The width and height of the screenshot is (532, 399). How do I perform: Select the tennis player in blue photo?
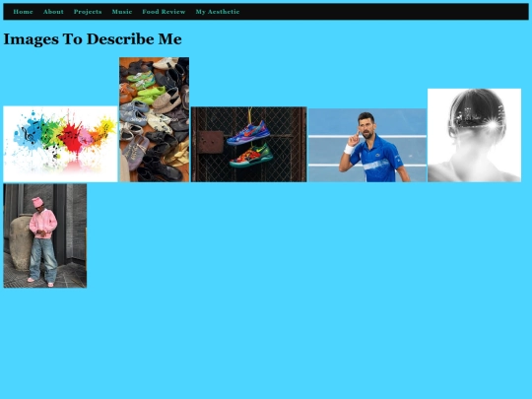pos(367,145)
